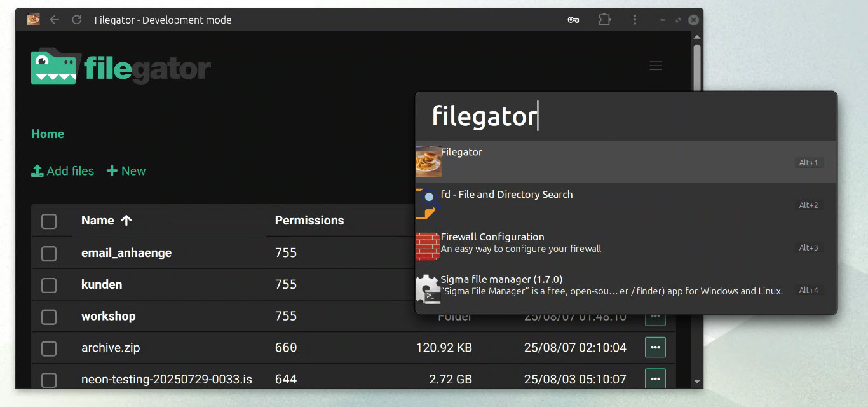Check the workshop folder checkbox
This screenshot has width=868, height=407.
49,317
